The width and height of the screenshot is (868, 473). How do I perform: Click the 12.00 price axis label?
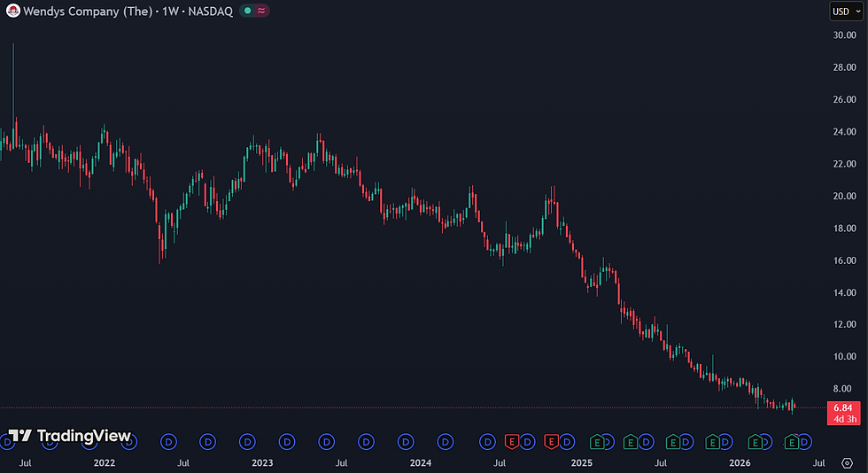tap(844, 324)
